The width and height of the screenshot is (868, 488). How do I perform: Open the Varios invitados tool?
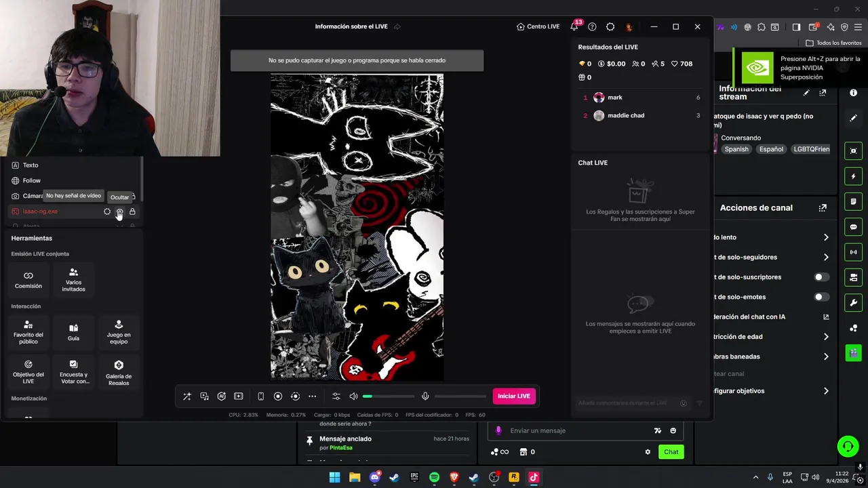[x=73, y=280]
